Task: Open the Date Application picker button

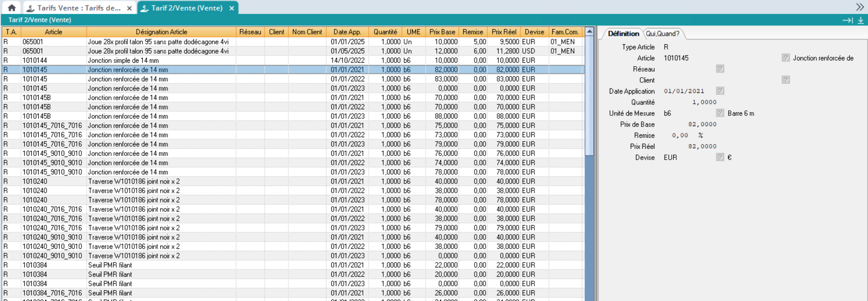Action: pyautogui.click(x=720, y=91)
